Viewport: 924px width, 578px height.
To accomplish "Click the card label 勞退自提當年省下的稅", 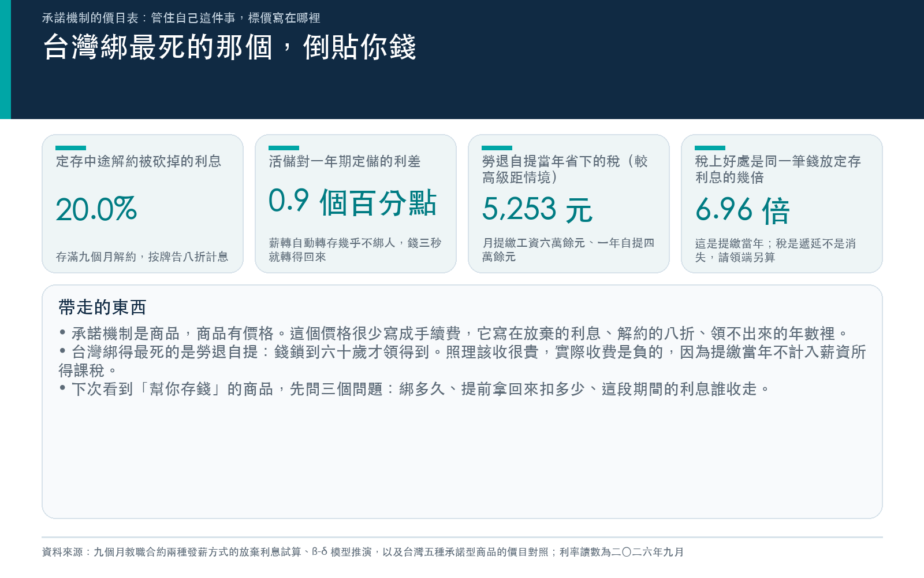I will 565,169.
